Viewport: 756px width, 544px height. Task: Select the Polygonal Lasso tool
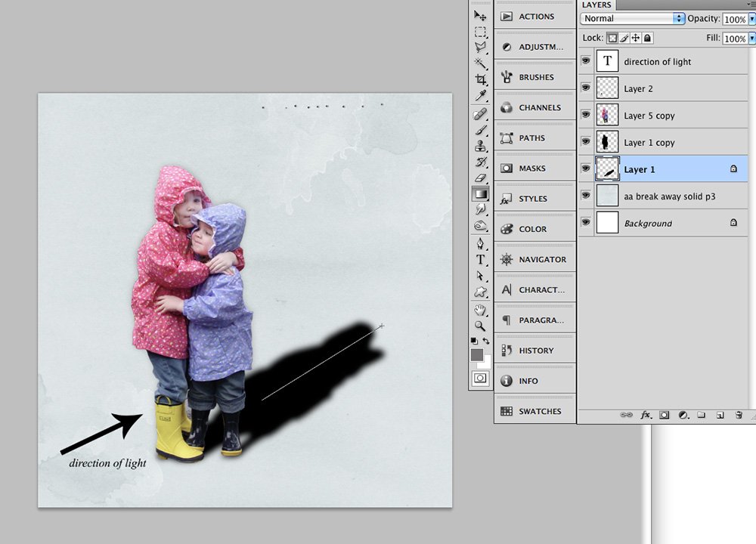(x=480, y=47)
